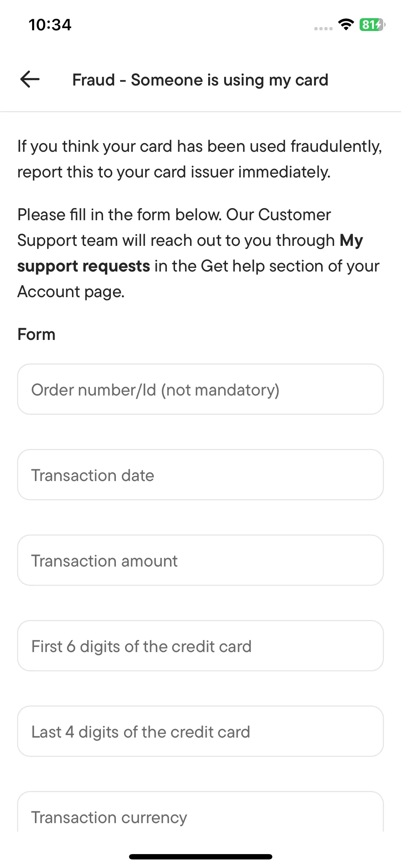
Task: Focus the Order number/Id field
Action: pyautogui.click(x=200, y=389)
